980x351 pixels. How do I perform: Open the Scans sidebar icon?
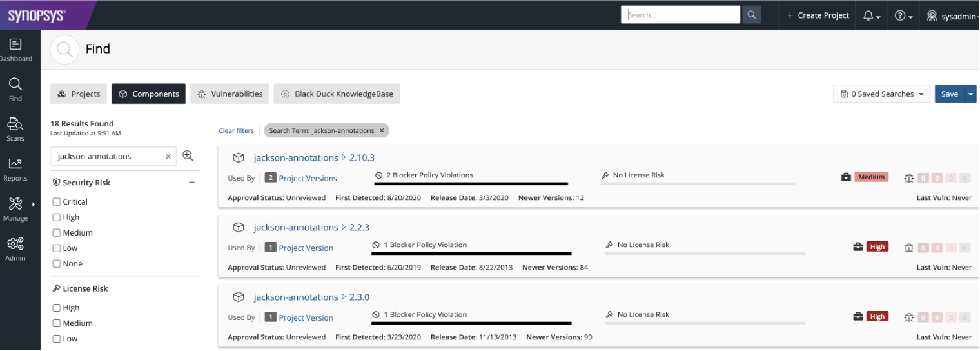coord(15,129)
